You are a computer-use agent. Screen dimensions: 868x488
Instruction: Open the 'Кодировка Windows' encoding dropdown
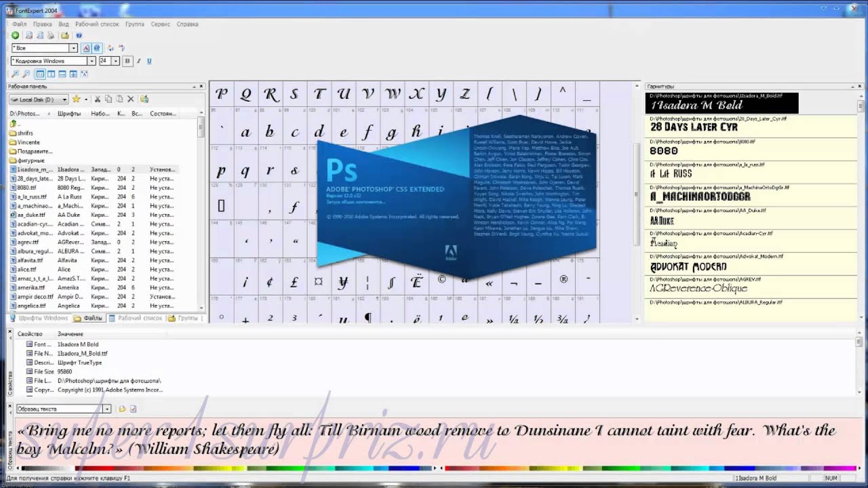92,61
